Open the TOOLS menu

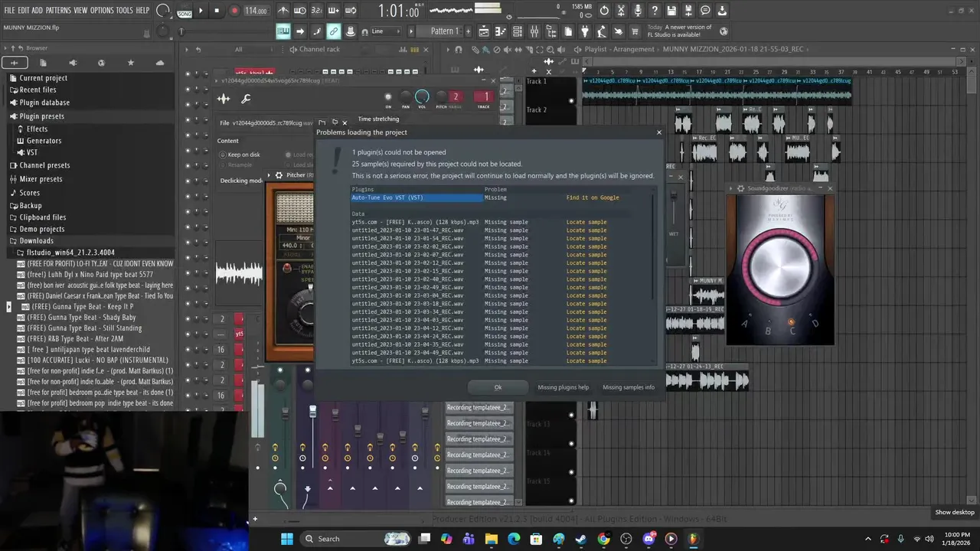click(x=124, y=10)
